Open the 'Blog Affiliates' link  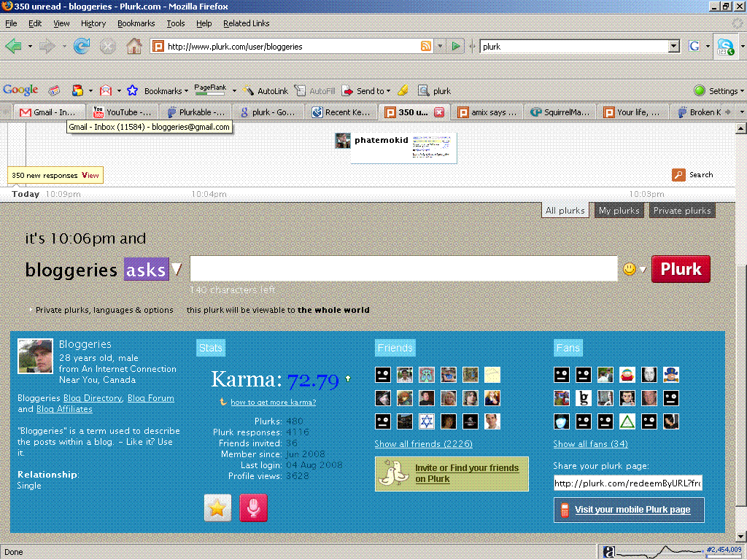(64, 409)
